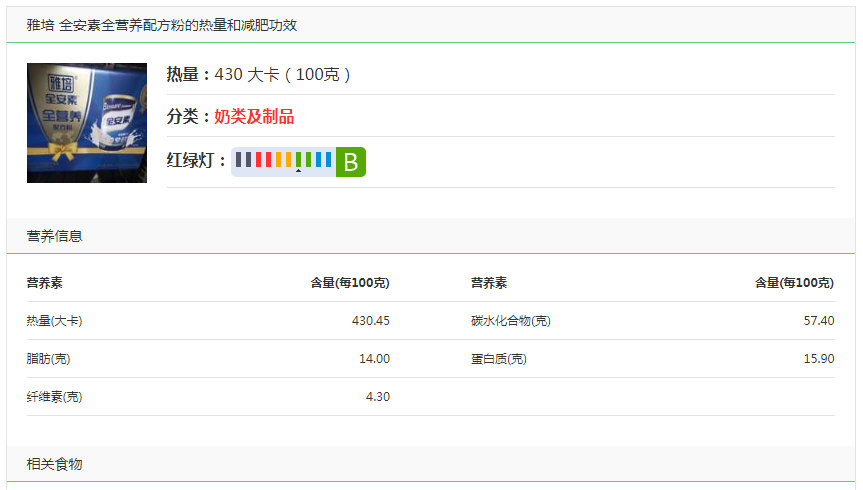Click the black pointer under the rating bar
Viewport: 863px width, 490px height.
tap(298, 171)
